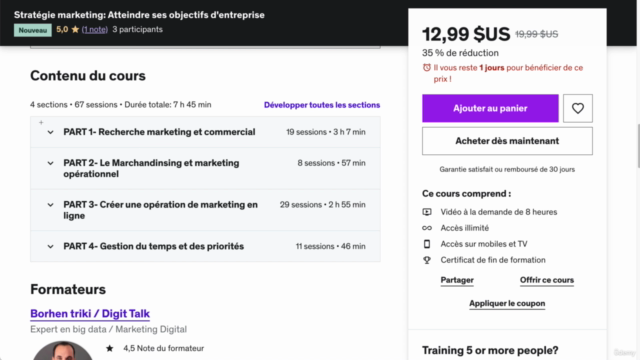
Task: Click Appliquer le coupon link
Action: [507, 303]
